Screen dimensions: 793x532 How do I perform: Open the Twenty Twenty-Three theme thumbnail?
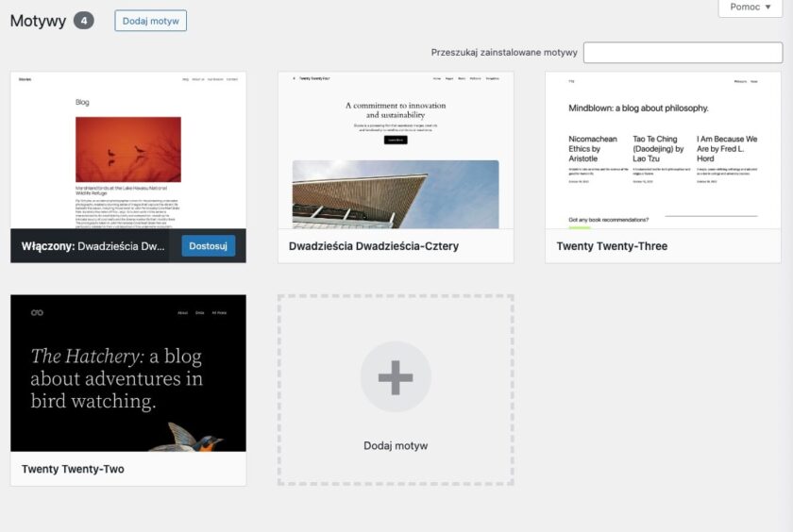[x=663, y=150]
